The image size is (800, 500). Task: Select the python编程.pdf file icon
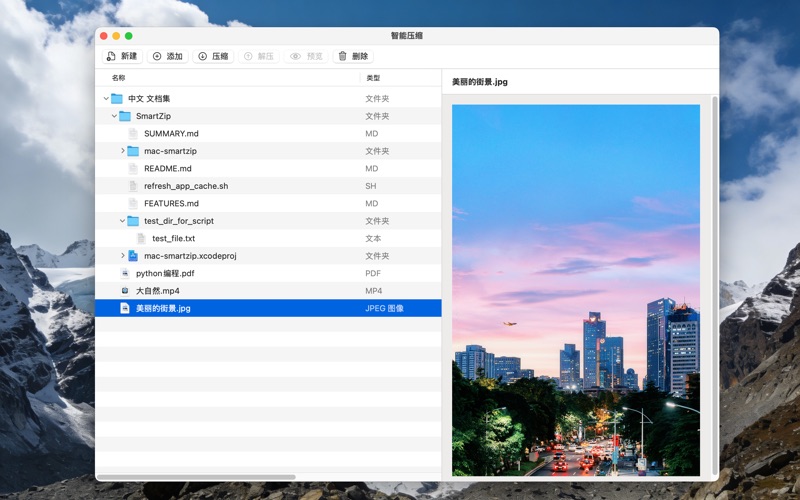pos(125,273)
